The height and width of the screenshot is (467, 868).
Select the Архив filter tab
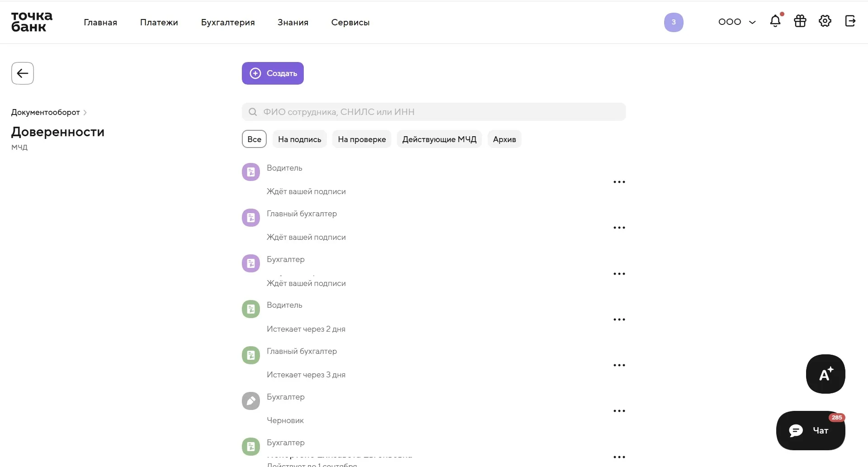(x=505, y=139)
